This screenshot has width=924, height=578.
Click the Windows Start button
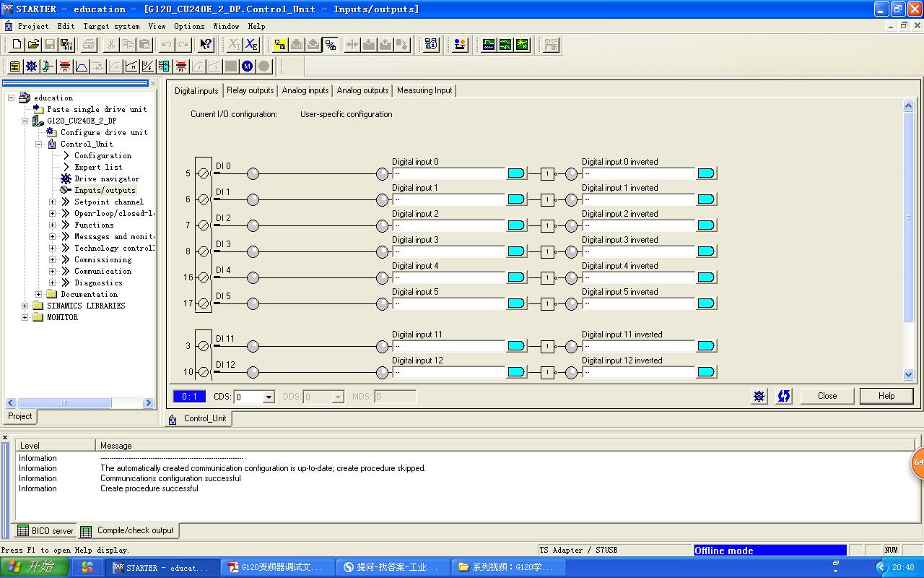tap(35, 567)
